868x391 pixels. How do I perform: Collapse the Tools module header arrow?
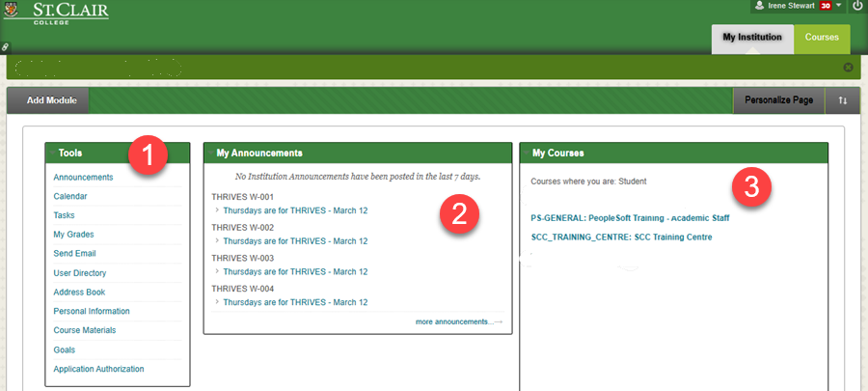(51, 153)
